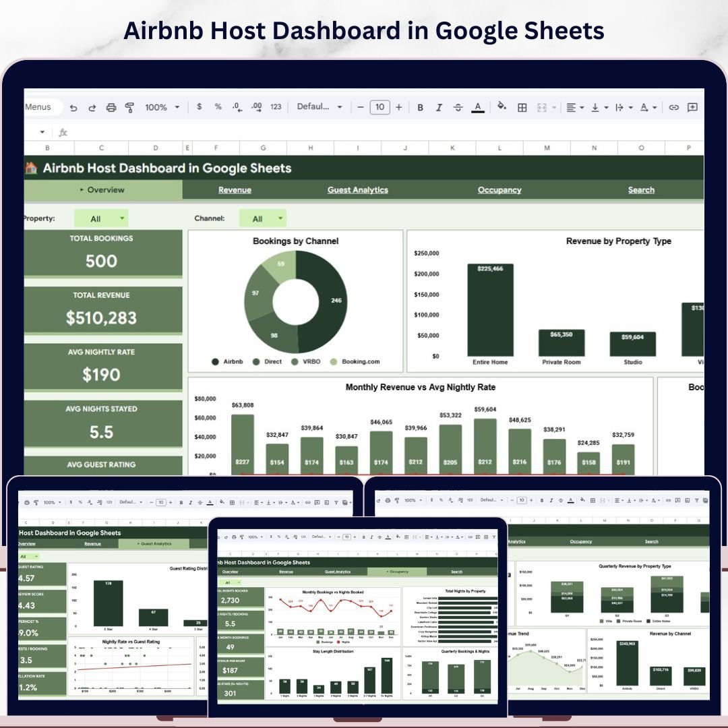Click the Insert link icon
The height and width of the screenshot is (728, 728).
pos(674,107)
